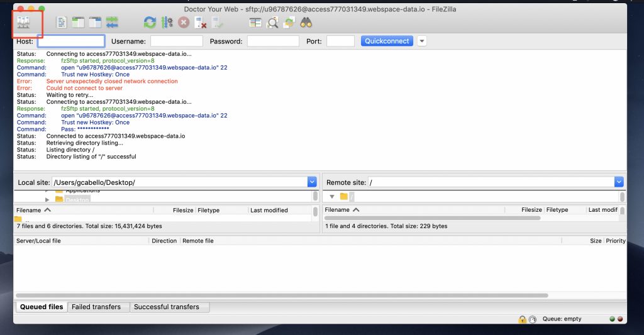
Task: Refresh the file and folder lists
Action: (150, 23)
